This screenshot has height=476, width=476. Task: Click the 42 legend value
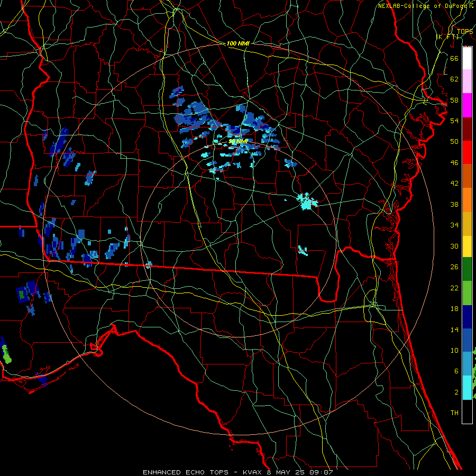454,184
